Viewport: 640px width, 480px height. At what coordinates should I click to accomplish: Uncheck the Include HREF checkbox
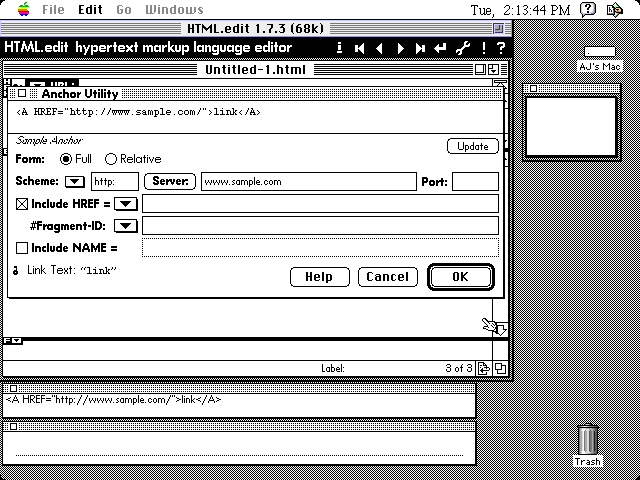(23, 204)
